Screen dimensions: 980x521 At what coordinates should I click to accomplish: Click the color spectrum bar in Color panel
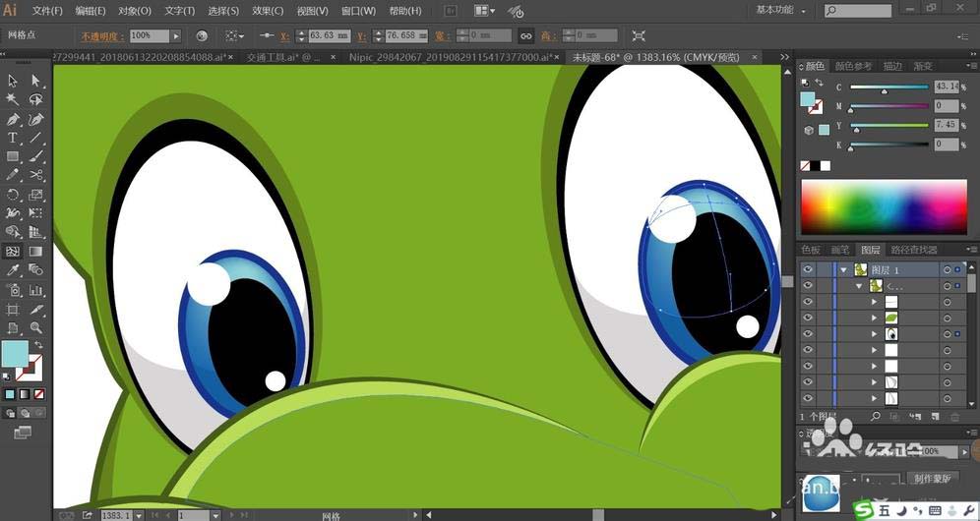click(x=884, y=206)
